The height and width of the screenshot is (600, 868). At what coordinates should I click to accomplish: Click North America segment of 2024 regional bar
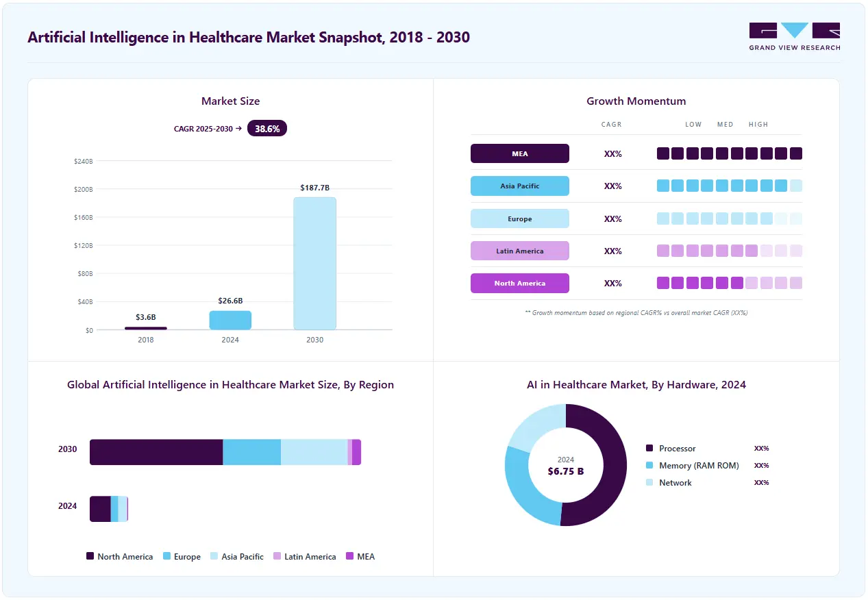(100, 509)
